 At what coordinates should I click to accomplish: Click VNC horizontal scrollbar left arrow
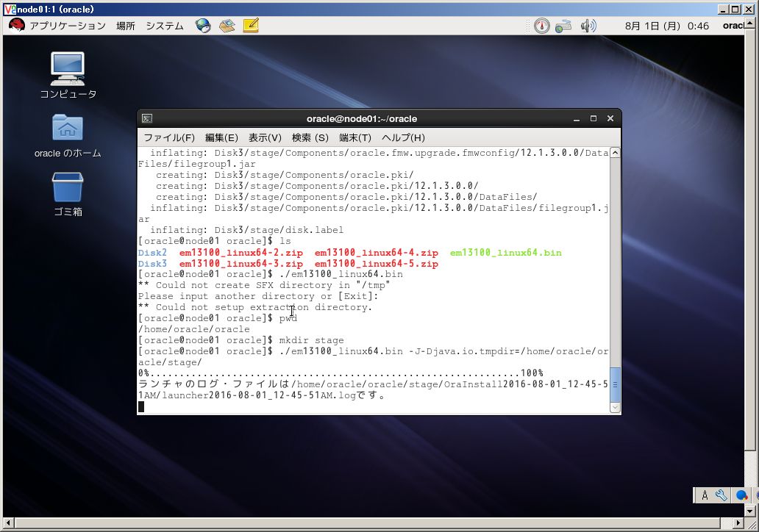pos(8,522)
